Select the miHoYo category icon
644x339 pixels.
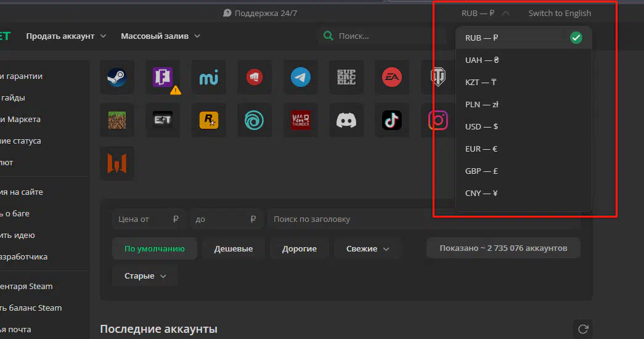(x=209, y=77)
